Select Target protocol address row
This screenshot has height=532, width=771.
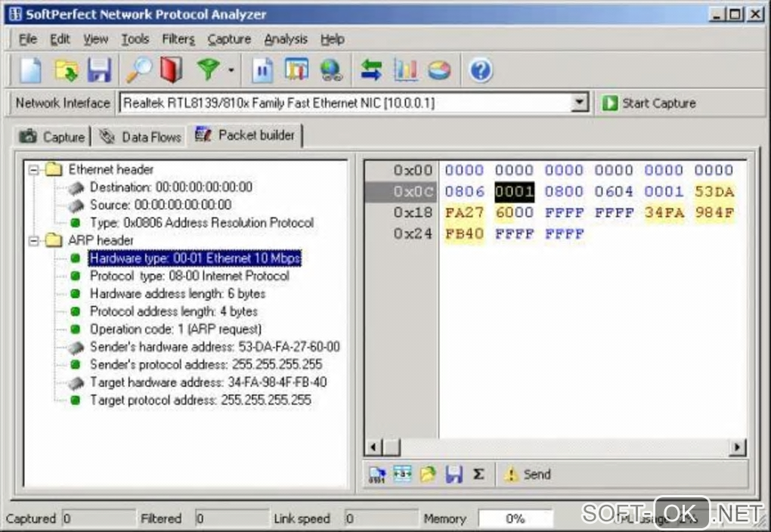point(200,400)
